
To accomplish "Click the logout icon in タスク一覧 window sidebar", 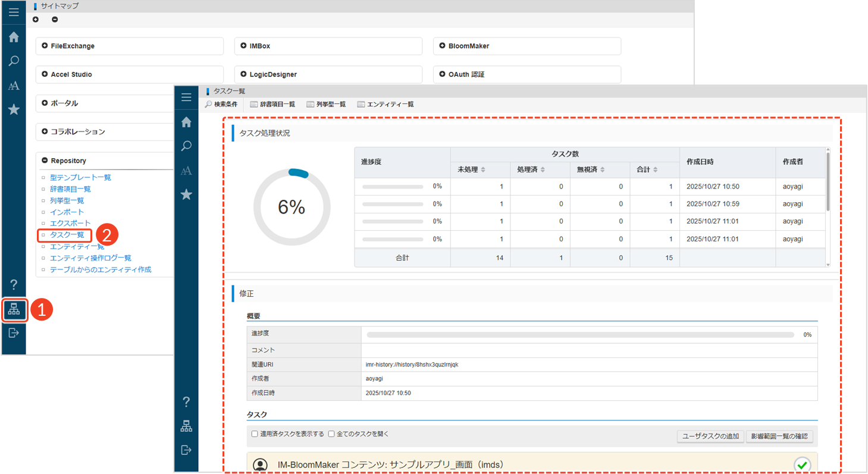I will tap(186, 450).
